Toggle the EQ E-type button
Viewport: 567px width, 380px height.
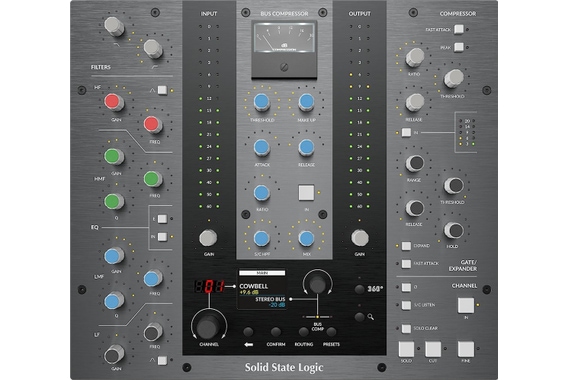[x=162, y=219]
